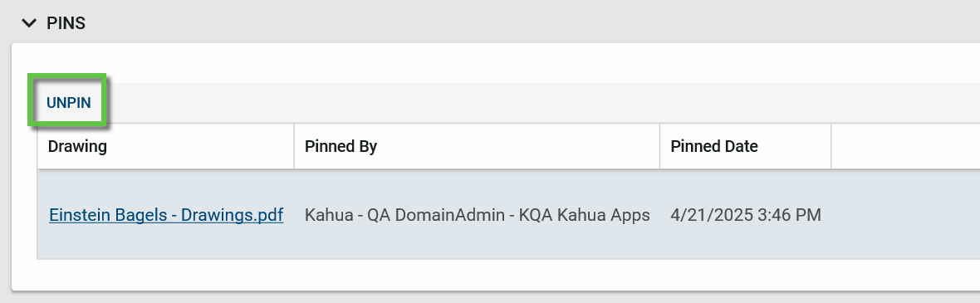This screenshot has width=980, height=303.
Task: Open Einstein Bagels - Drawings.pdf link
Action: (166, 215)
